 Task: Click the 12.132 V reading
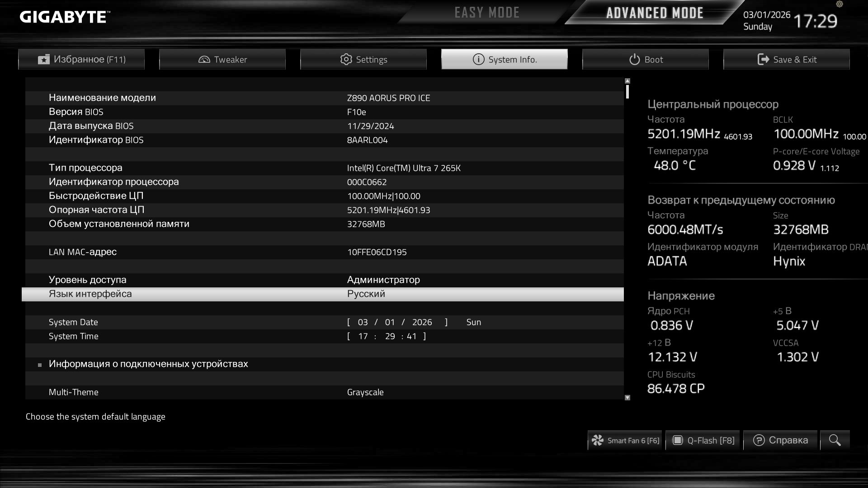(673, 357)
